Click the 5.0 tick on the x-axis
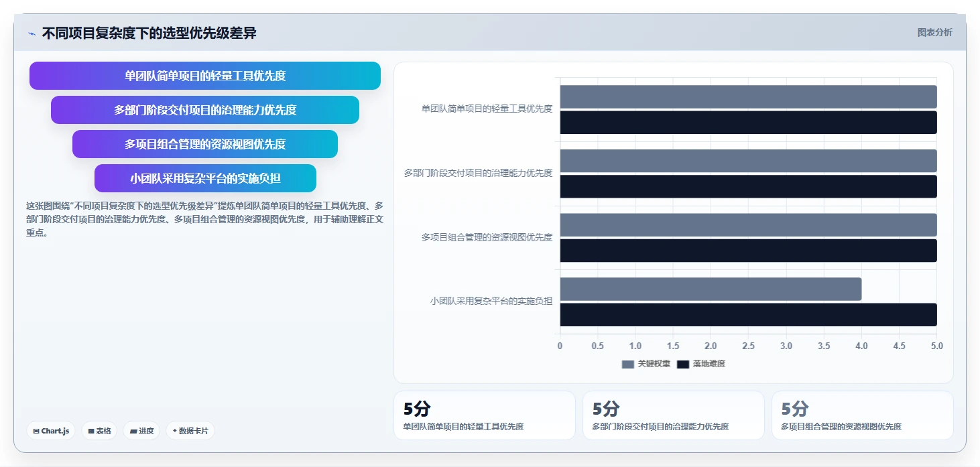This screenshot has height=467, width=980. pyautogui.click(x=937, y=346)
